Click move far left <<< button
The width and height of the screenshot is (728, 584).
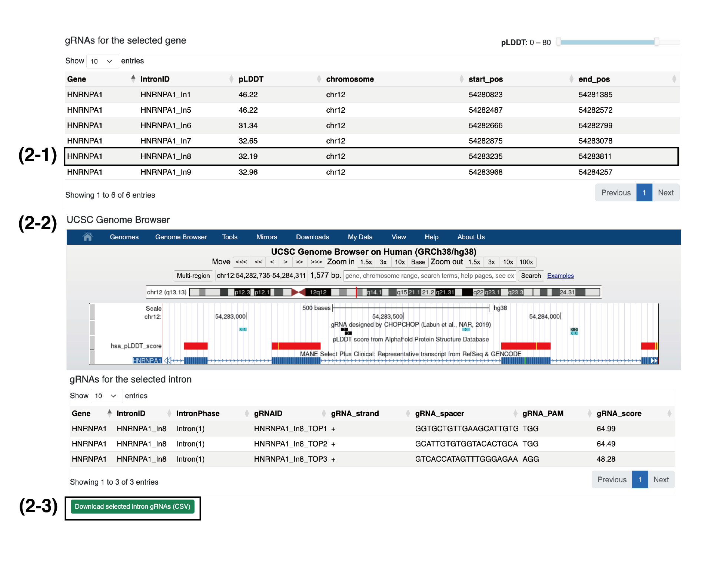241,262
